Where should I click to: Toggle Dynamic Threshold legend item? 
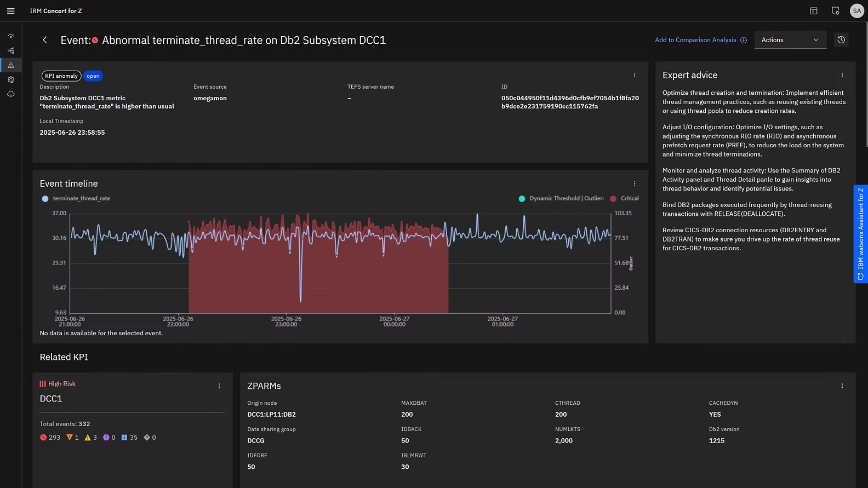553,198
